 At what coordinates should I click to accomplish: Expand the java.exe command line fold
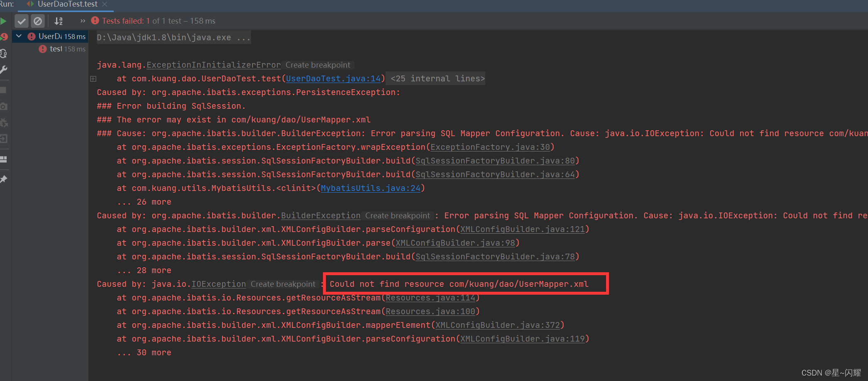click(174, 37)
